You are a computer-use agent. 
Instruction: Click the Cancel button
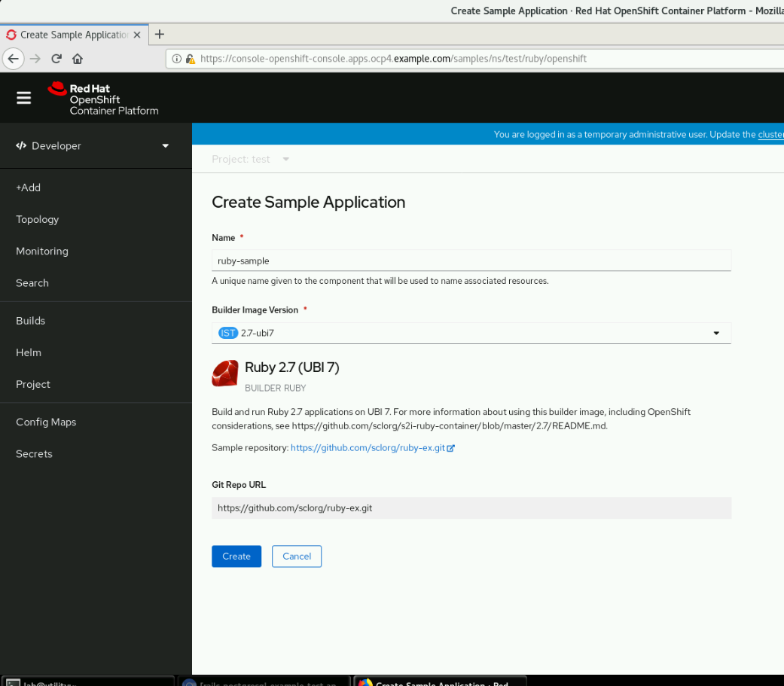297,556
